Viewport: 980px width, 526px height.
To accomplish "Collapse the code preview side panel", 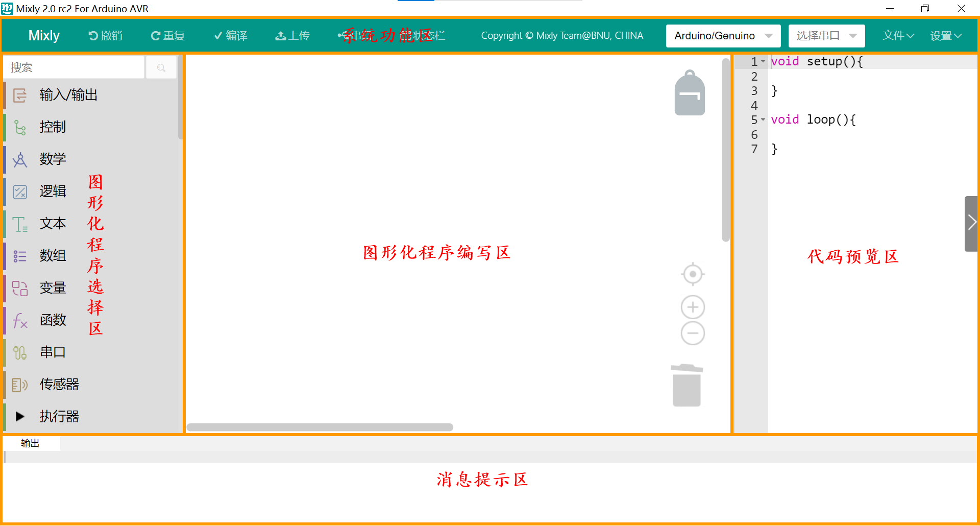I will 971,223.
